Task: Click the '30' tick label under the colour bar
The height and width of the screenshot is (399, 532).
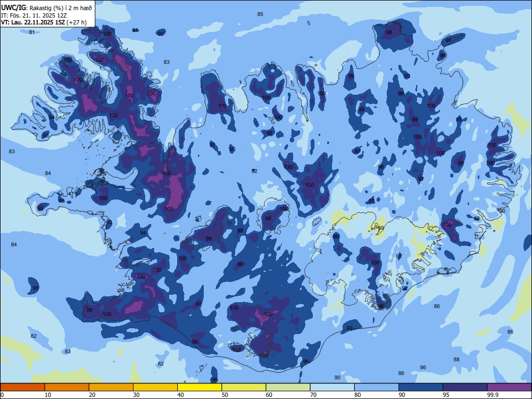Action: point(136,395)
